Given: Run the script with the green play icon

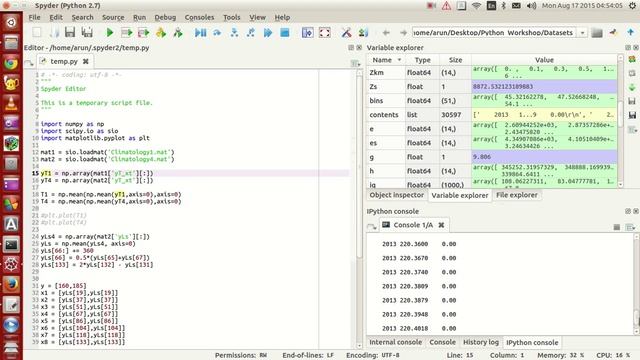Looking at the screenshot, I should tap(109, 32).
